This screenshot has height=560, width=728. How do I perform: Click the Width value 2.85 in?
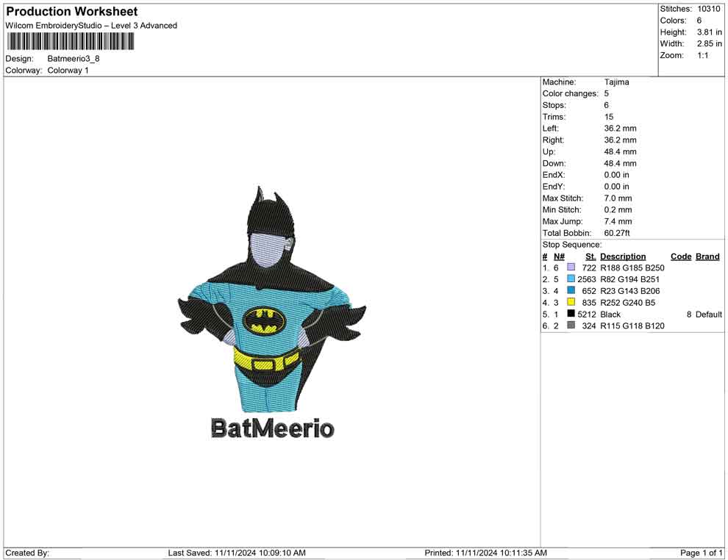coord(709,43)
